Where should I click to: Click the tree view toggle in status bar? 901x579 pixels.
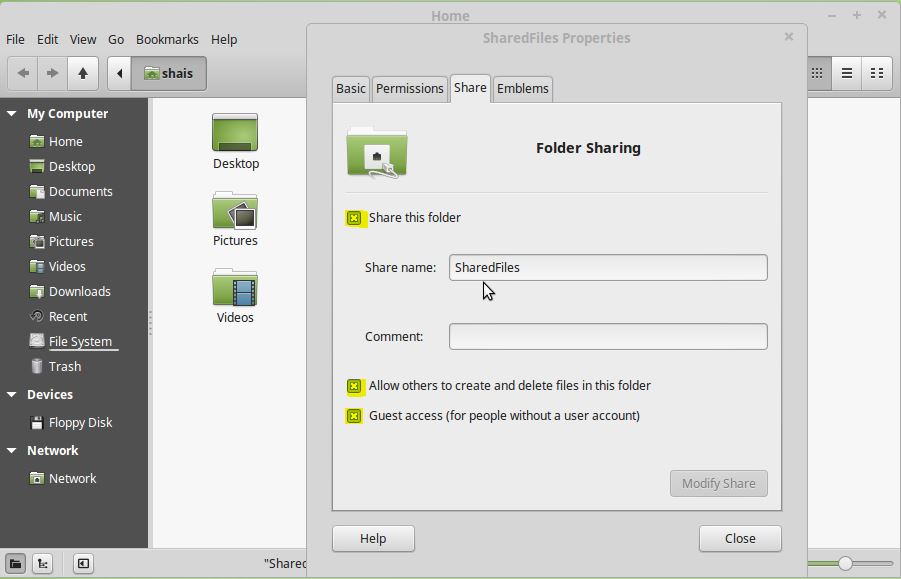(42, 563)
